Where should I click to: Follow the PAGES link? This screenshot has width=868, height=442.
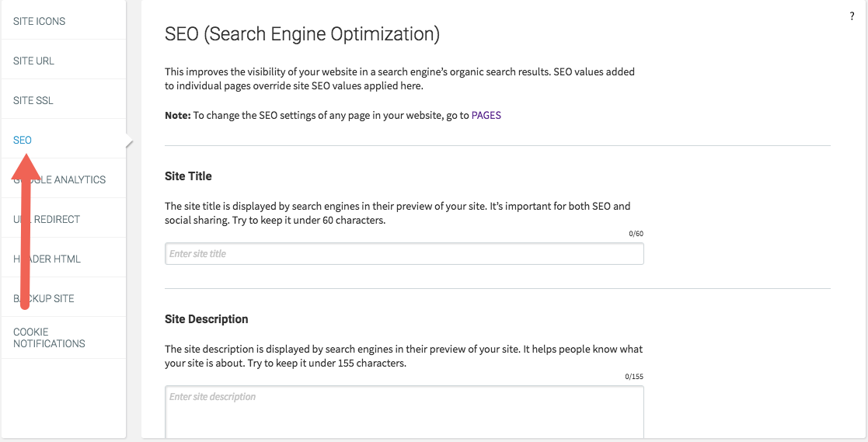click(x=486, y=116)
